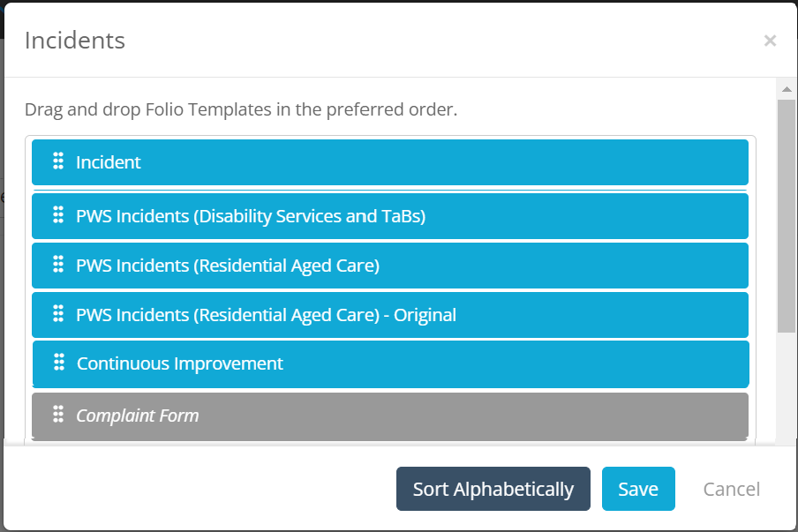Click the scrollbar track below the thumb
The width and height of the screenshot is (798, 532).
786,388
